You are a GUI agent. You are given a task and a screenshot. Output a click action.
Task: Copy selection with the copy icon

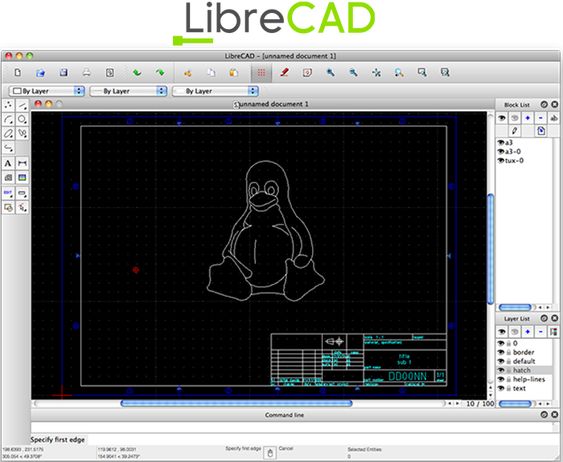coord(211,73)
